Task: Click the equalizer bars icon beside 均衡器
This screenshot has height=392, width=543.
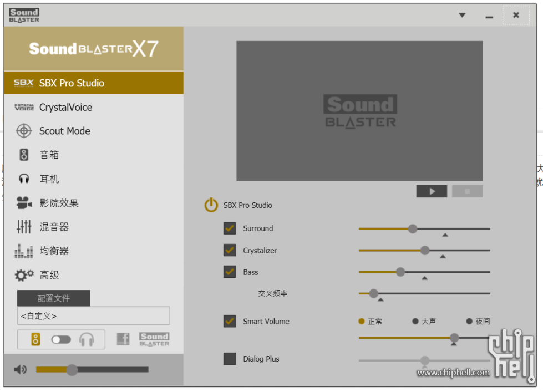Action: pyautogui.click(x=23, y=251)
